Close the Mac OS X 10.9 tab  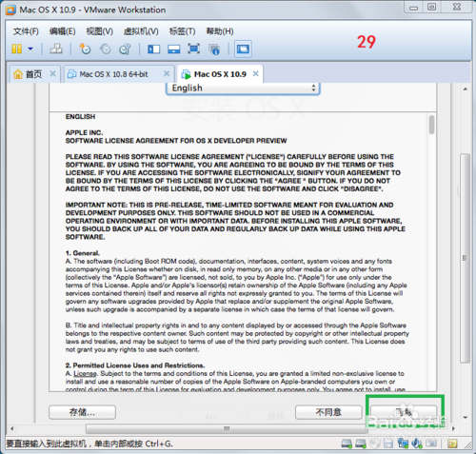pos(255,73)
